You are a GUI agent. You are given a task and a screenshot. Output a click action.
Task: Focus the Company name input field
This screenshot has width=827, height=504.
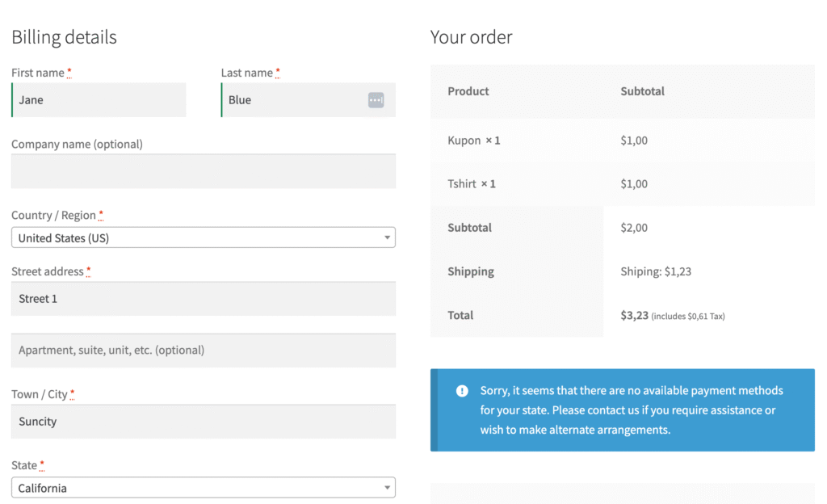pos(203,171)
